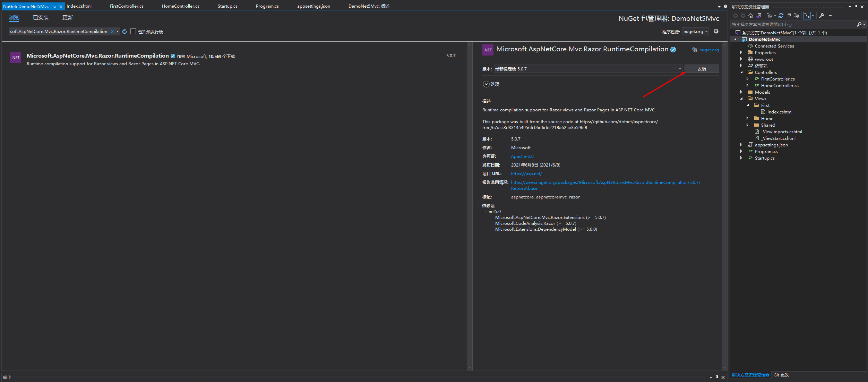Open Properties via the wrench icon
The height and width of the screenshot is (382, 868).
822,16
